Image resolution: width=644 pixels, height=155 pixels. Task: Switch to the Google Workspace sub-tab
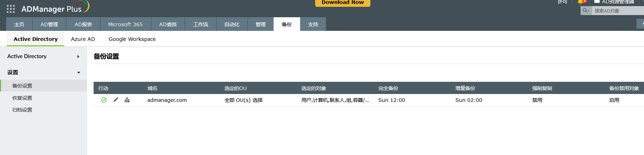132,39
